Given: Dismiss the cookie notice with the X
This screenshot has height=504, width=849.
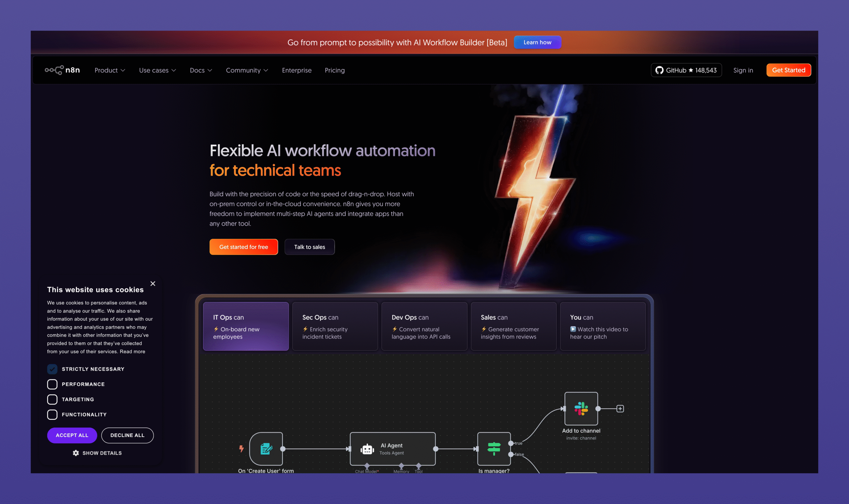Looking at the screenshot, I should pos(153,284).
